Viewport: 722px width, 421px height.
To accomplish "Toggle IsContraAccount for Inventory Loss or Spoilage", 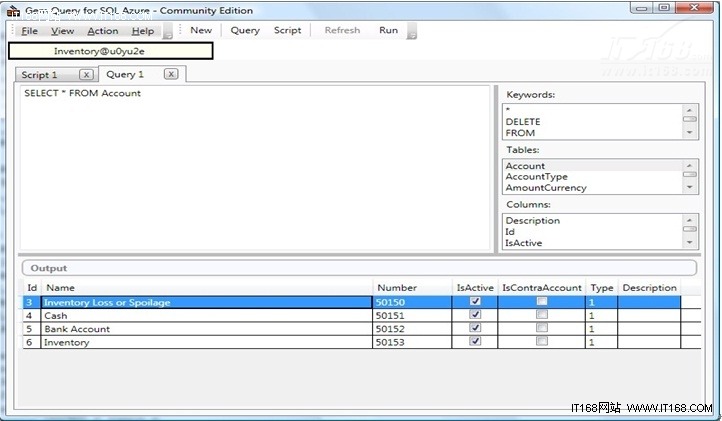I will click(x=542, y=301).
